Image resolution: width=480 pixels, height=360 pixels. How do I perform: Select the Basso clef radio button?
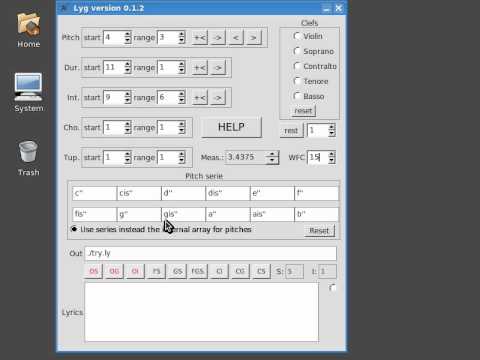pyautogui.click(x=297, y=96)
